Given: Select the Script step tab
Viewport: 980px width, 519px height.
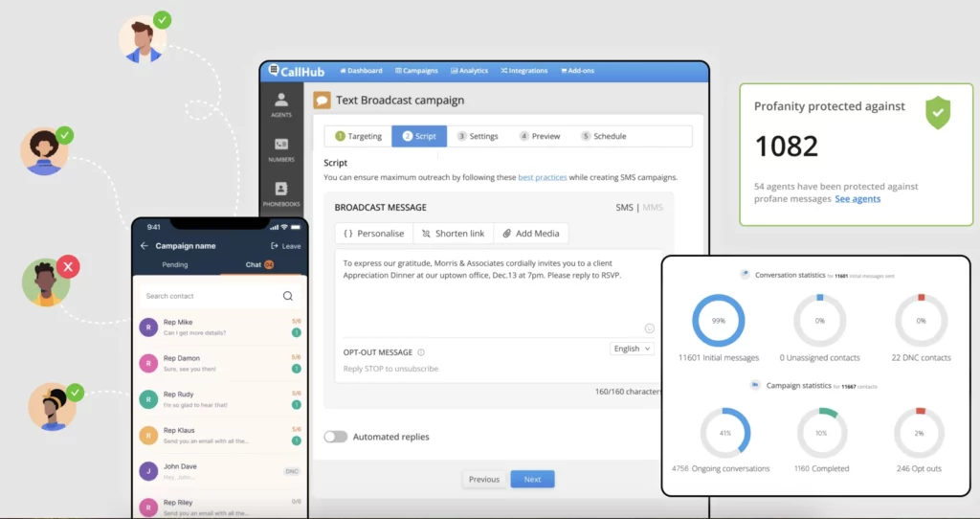Looking at the screenshot, I should point(419,136).
